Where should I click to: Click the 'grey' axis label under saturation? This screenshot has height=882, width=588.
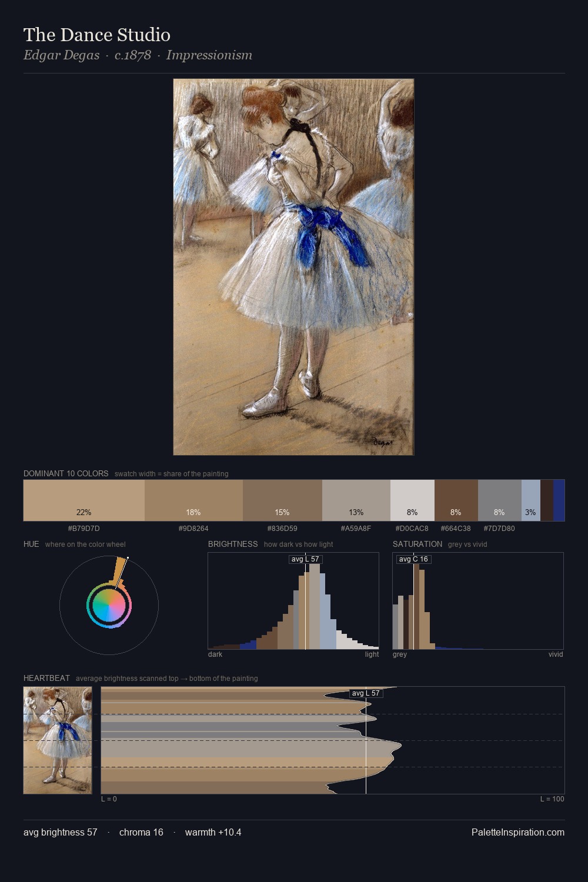click(x=400, y=654)
